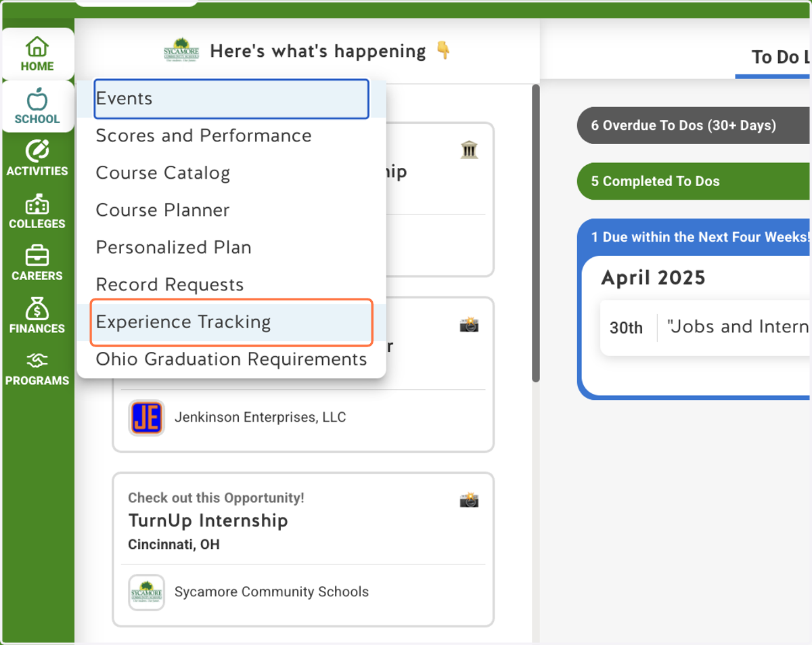Click the Sycamore logo in the header
Image resolution: width=812 pixels, height=645 pixels.
[181, 50]
